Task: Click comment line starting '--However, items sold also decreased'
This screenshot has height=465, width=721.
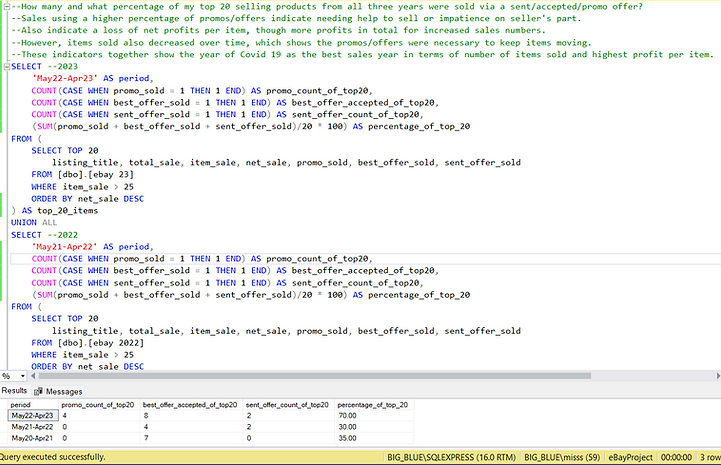Action: click(x=301, y=42)
